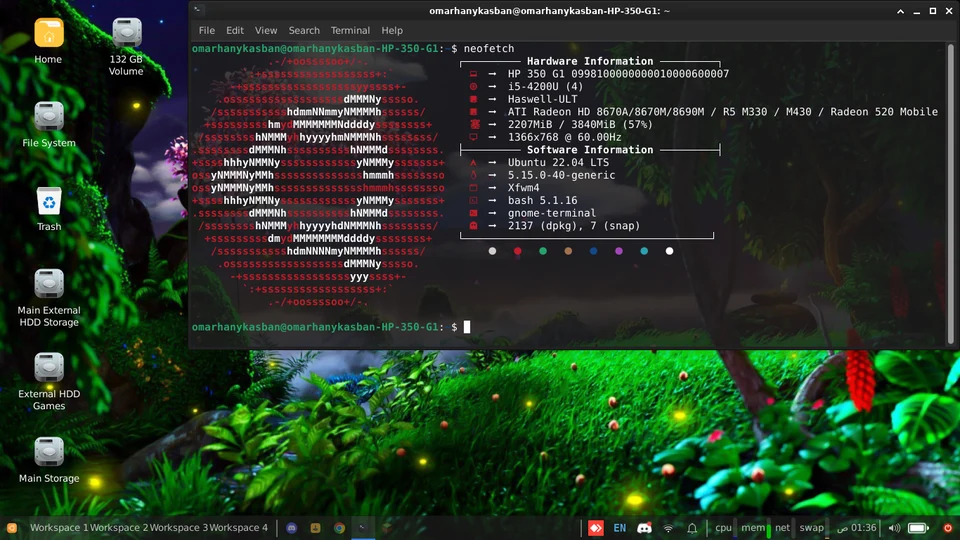The image size is (960, 540).
Task: Click the text 'Haswell-ULT'
Action: coord(542,99)
